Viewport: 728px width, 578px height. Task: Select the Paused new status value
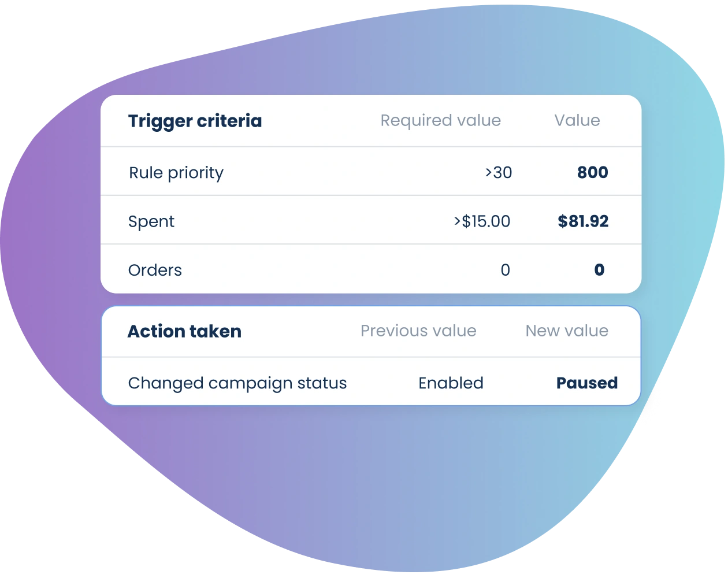click(587, 383)
